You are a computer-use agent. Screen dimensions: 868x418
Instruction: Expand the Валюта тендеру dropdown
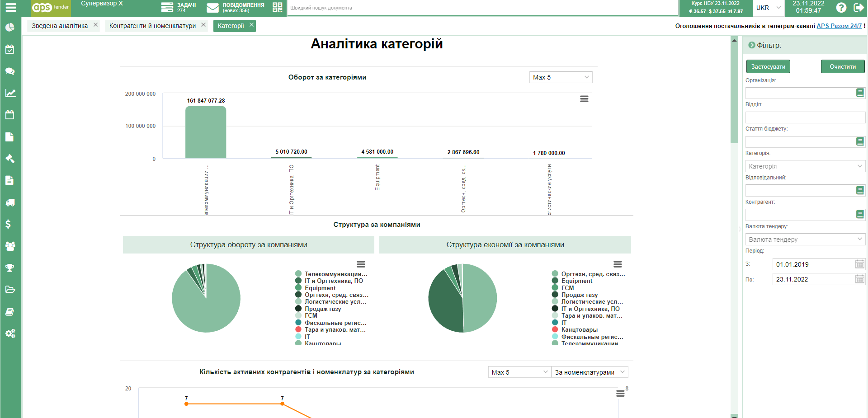coord(805,240)
